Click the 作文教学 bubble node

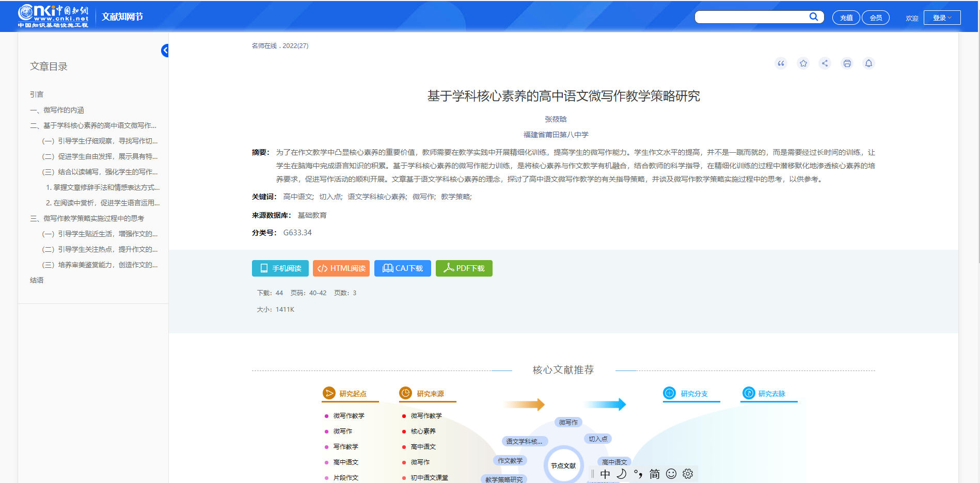510,460
